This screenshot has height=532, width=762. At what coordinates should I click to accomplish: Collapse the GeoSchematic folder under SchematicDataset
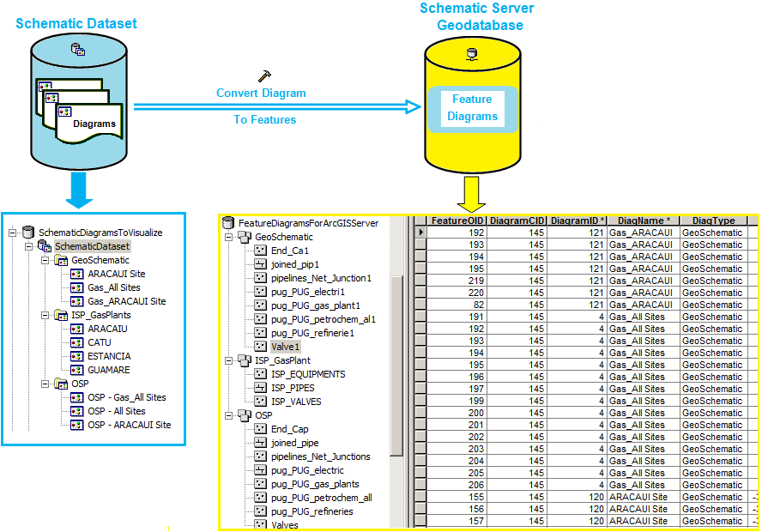click(45, 260)
